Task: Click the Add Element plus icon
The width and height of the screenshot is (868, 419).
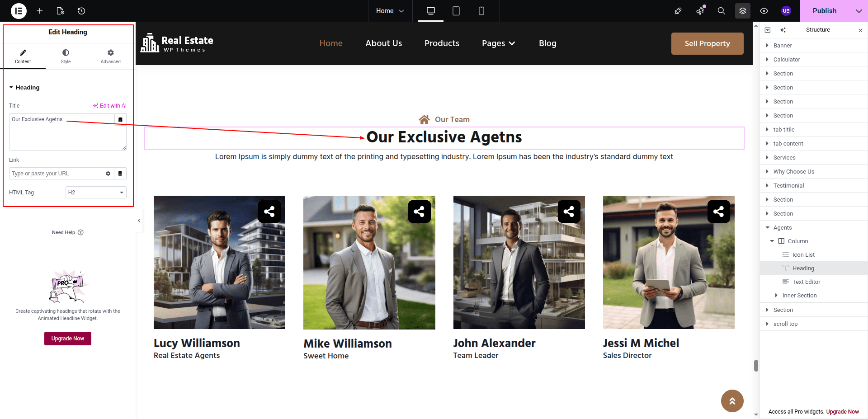Action: [x=40, y=11]
